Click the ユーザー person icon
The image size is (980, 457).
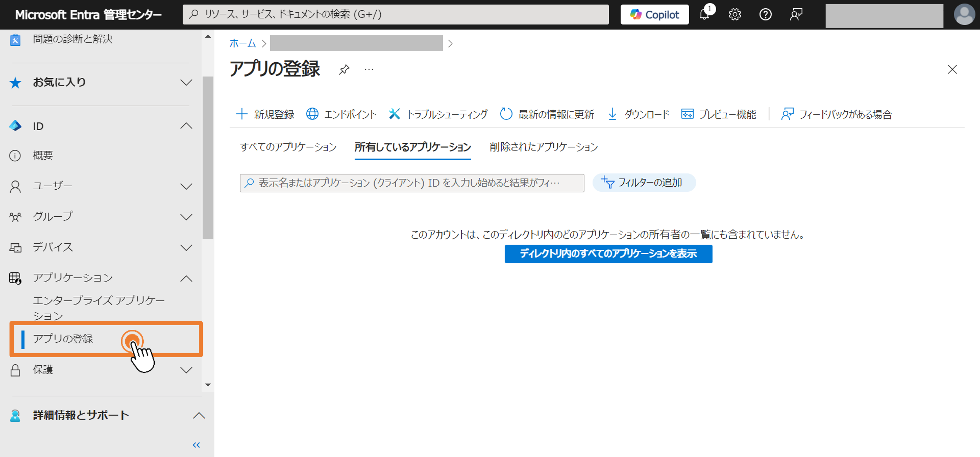(15, 186)
